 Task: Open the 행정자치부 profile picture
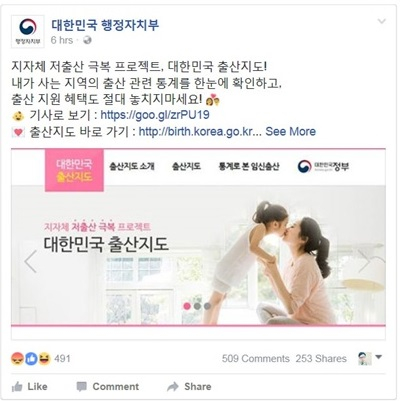coord(28,32)
